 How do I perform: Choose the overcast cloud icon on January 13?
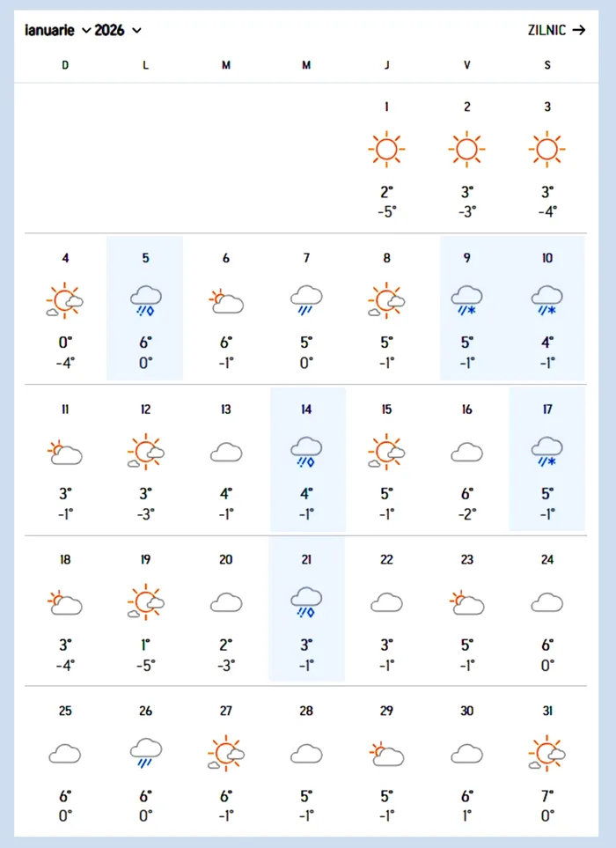(226, 453)
